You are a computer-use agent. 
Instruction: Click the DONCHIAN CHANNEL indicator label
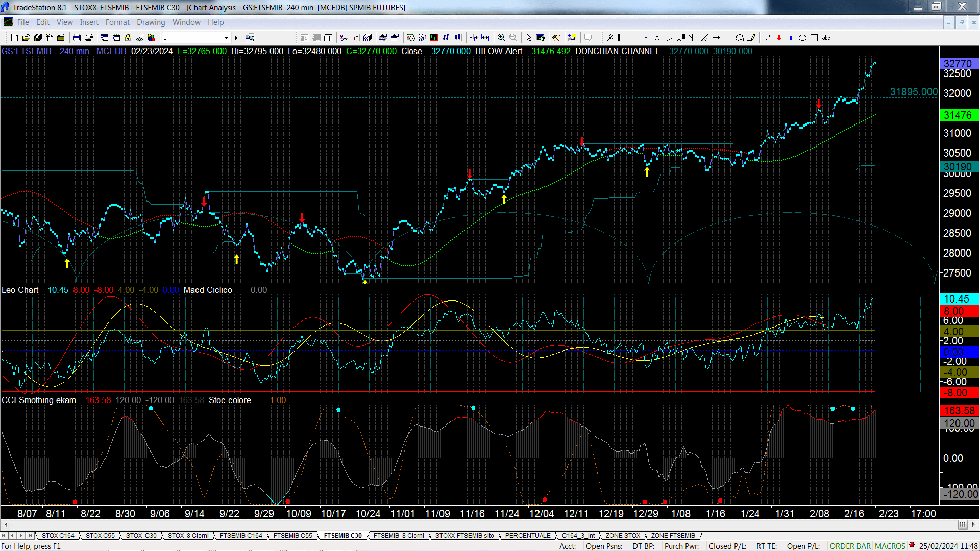(617, 51)
